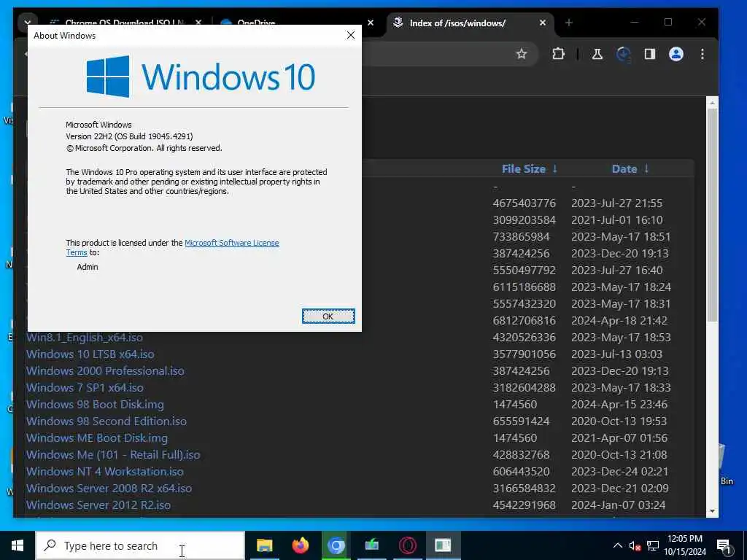747x560 pixels.
Task: Click date 2024-Jan-07 03:24
Action: click(619, 505)
